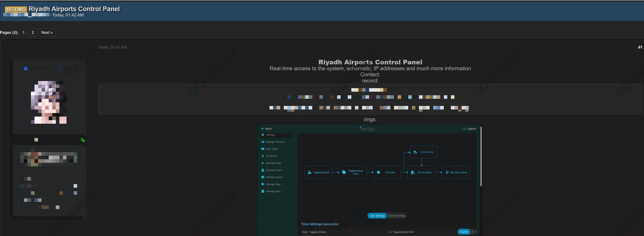Click the Manage Data label in sidebar

(x=273, y=191)
